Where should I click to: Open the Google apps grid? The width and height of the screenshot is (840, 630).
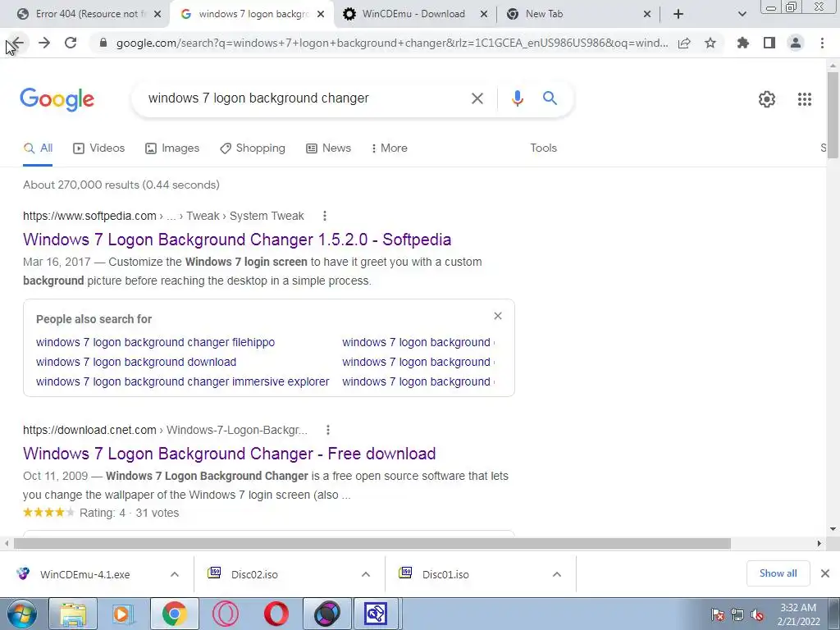[804, 99]
